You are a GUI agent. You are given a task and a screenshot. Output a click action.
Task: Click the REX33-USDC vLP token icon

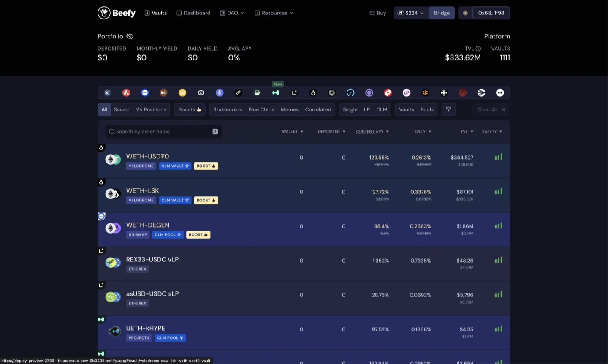(113, 263)
